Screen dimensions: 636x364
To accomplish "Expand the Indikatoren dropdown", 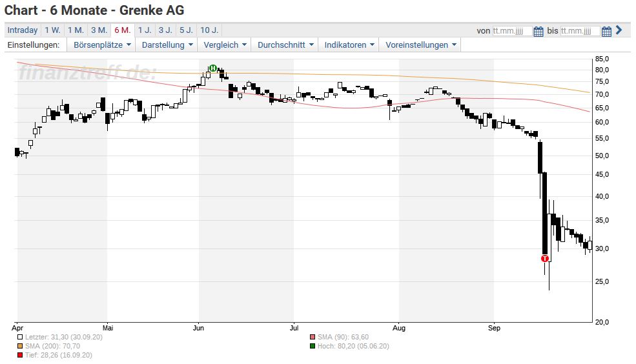I will coord(349,45).
